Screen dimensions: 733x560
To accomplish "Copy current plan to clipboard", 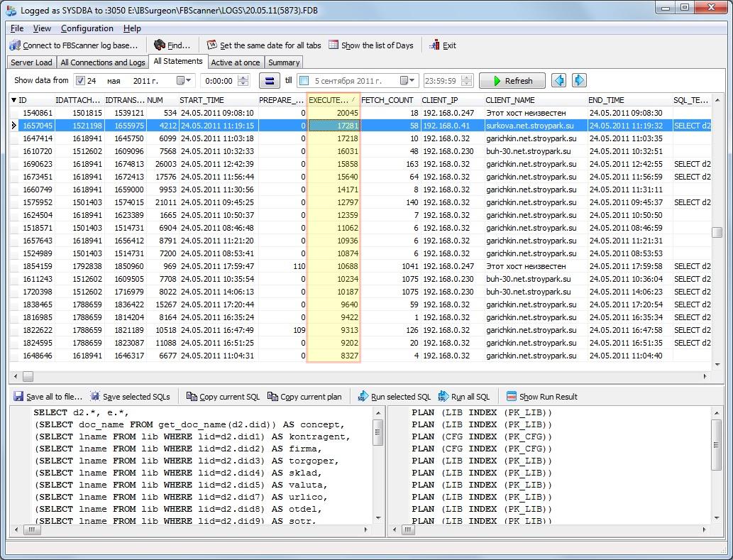I will (x=304, y=396).
